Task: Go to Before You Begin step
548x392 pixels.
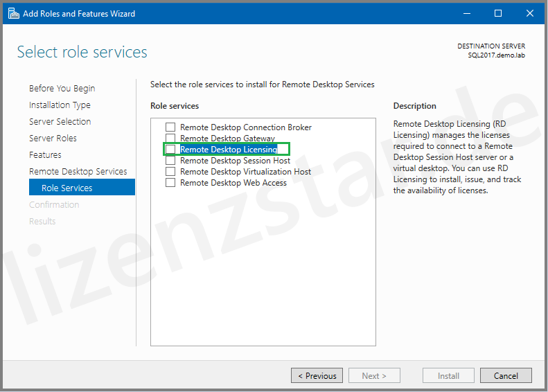Action: 62,89
